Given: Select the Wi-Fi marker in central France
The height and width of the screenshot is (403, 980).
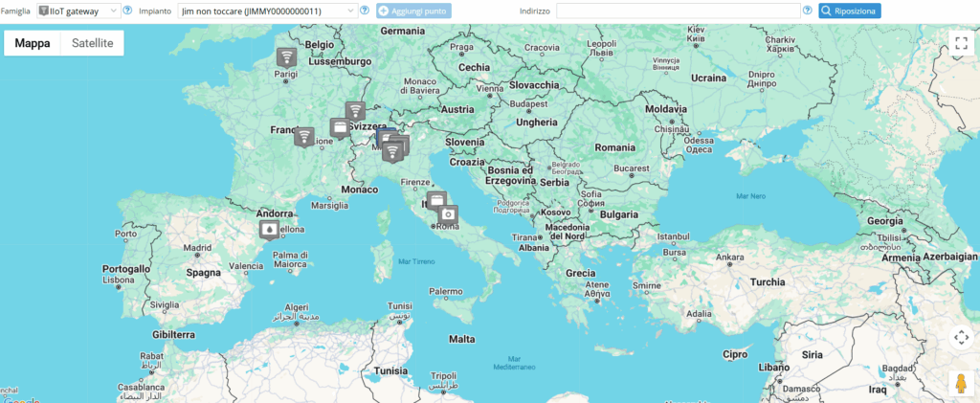Looking at the screenshot, I should pos(304,137).
